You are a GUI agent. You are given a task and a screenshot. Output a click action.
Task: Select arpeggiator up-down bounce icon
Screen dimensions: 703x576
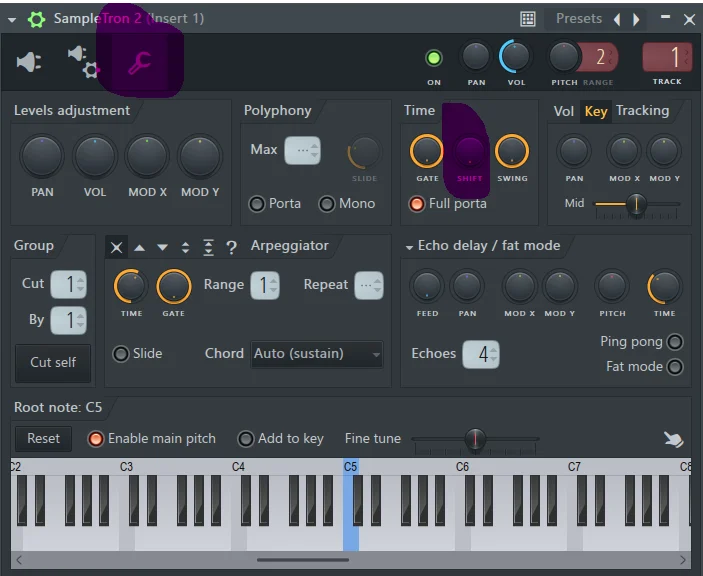click(185, 247)
